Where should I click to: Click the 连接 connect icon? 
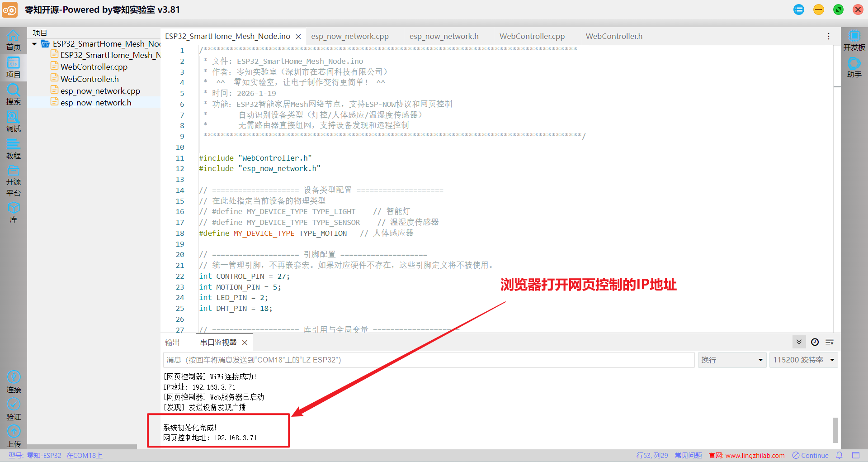[14, 382]
